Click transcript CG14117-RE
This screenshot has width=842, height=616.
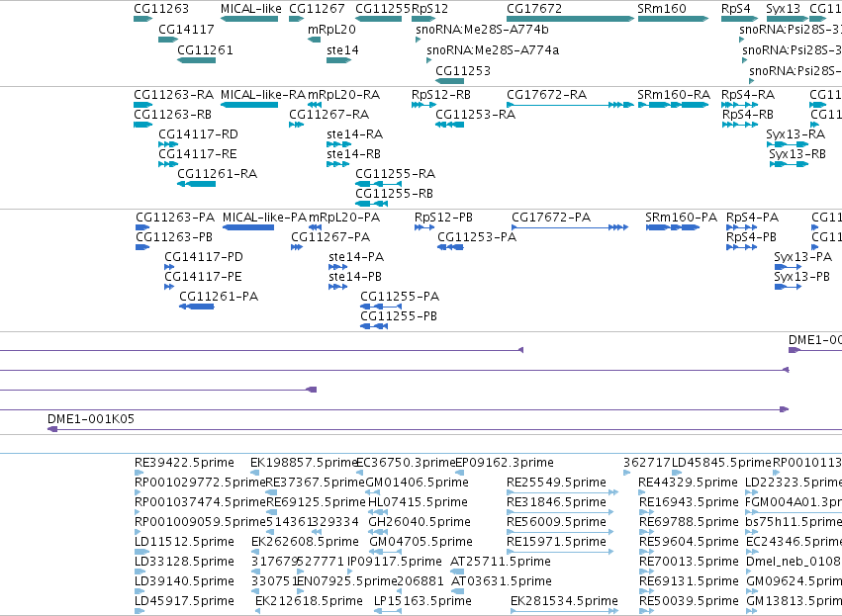pyautogui.click(x=198, y=154)
